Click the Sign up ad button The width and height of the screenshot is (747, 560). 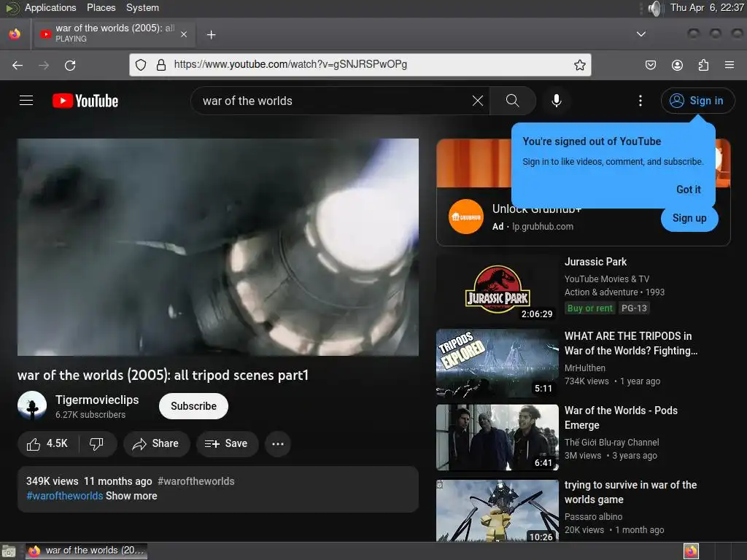tap(689, 218)
